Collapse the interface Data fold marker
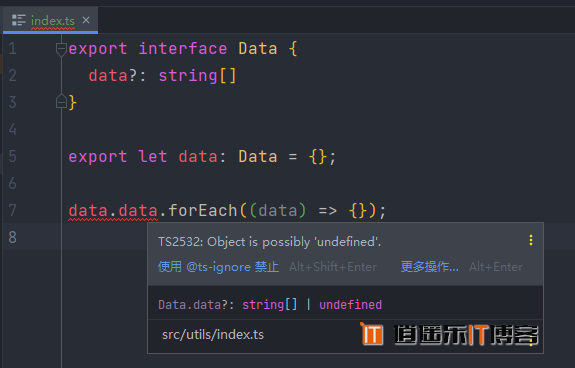This screenshot has height=368, width=575. (61, 49)
